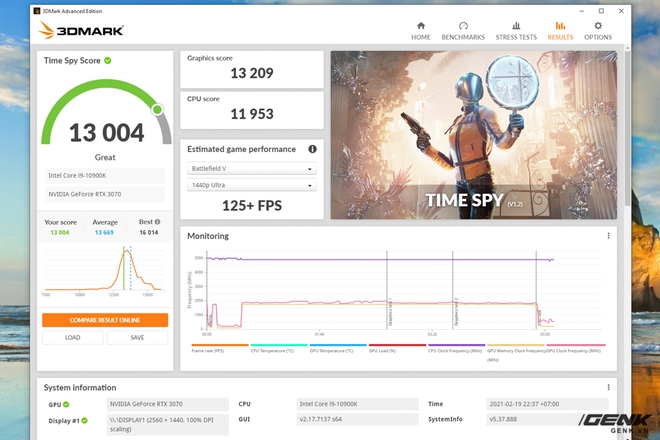This screenshot has height=440, width=660.
Task: Click the Time value 2021-02-19 22:37
Action: [x=547, y=404]
